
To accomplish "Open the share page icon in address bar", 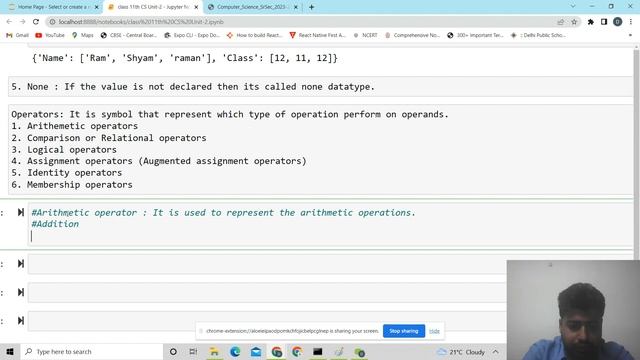I will [x=561, y=22].
